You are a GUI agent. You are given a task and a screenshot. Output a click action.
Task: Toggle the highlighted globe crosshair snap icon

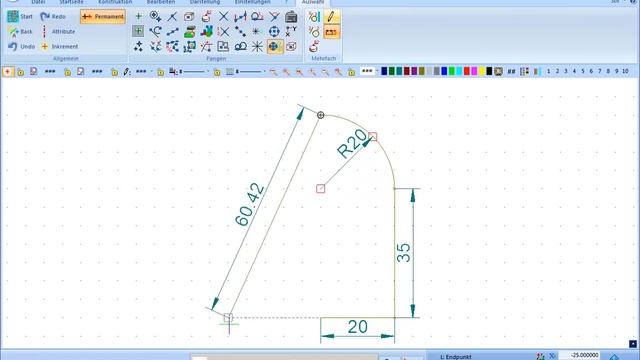pyautogui.click(x=275, y=47)
